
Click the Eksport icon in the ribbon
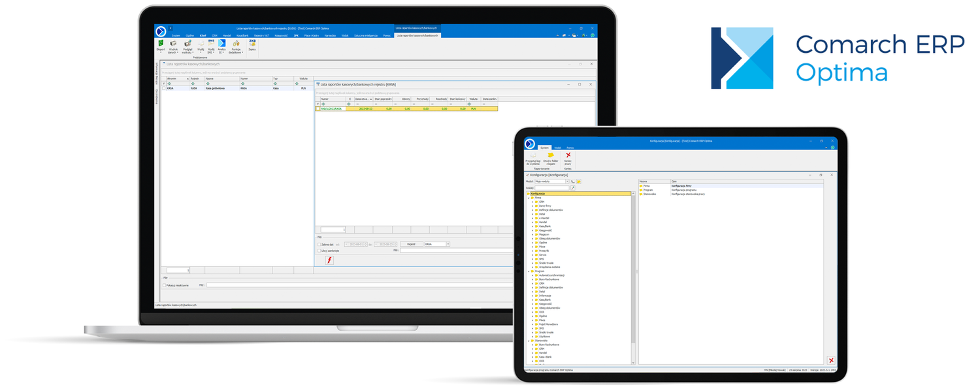[160, 44]
